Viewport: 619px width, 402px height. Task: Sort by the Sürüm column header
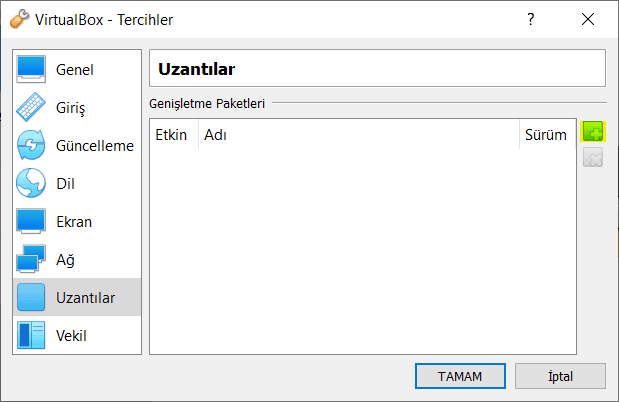pos(545,135)
